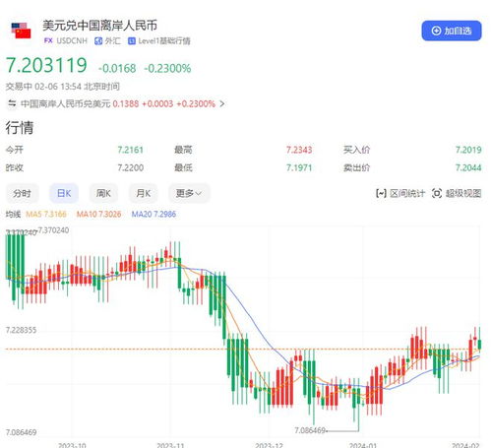The image size is (492, 448).
Task: Select the 日K daily candlestick tab
Action: [64, 193]
